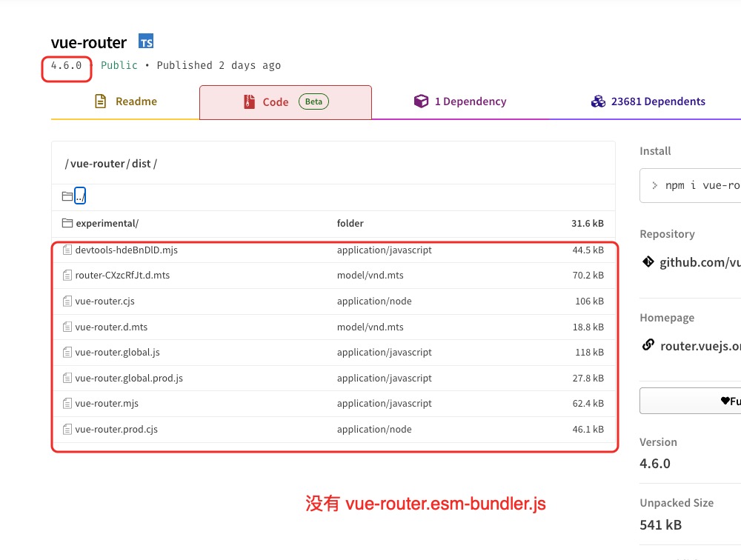The image size is (741, 560).
Task: Open devtools-hdeBnDlD.mjs file
Action: [x=126, y=250]
